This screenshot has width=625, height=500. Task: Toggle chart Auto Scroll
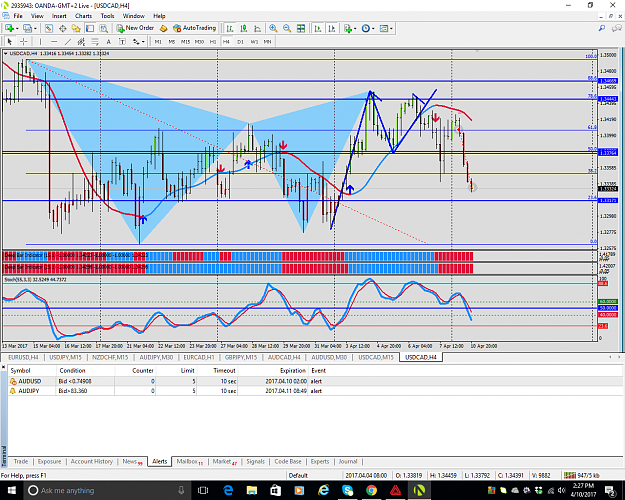(318, 28)
